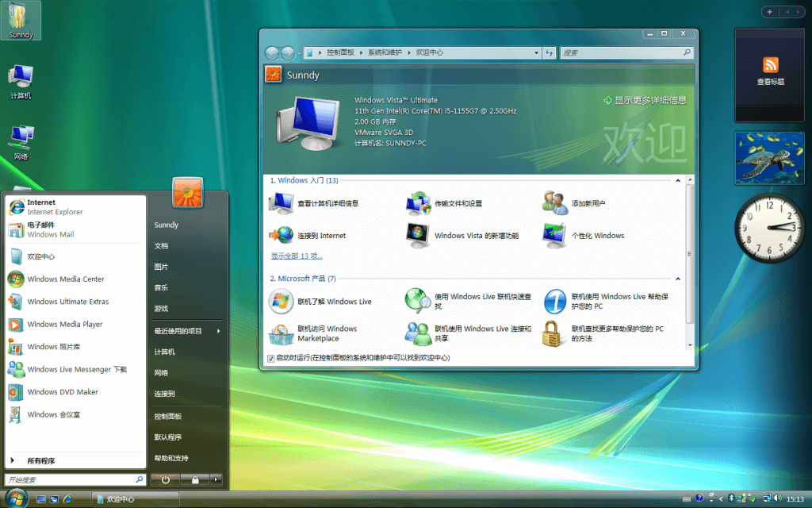Click the 欢迎中心 taskbar button
This screenshot has height=508, width=812.
tap(135, 499)
